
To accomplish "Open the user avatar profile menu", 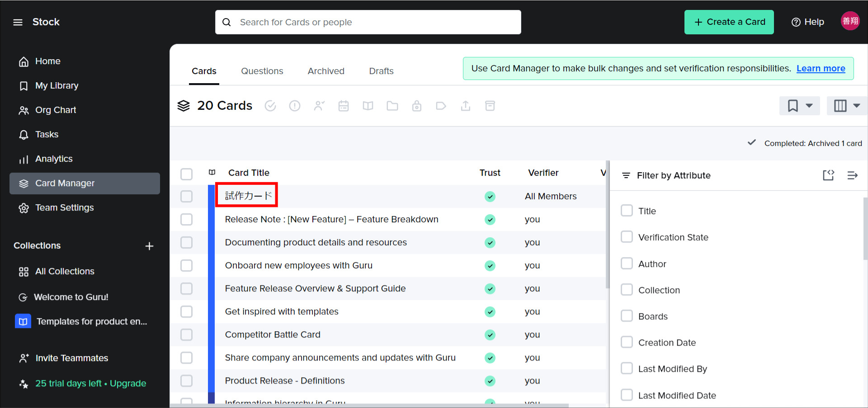I will click(850, 21).
